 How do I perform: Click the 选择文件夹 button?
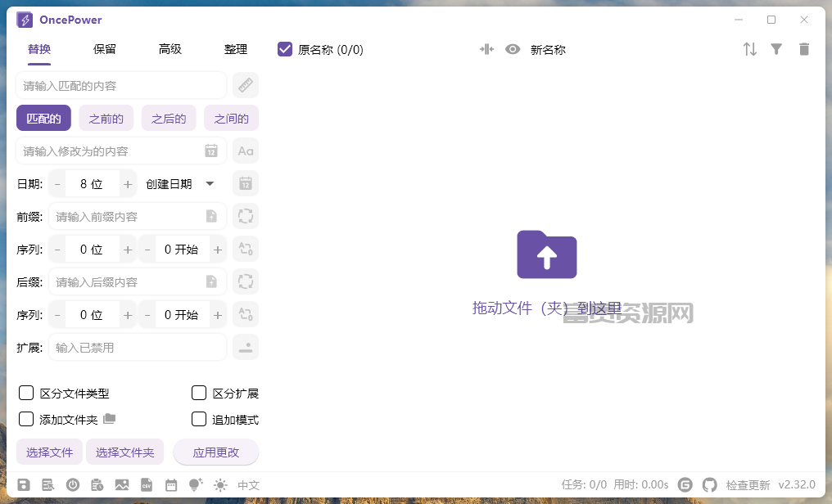click(x=124, y=452)
